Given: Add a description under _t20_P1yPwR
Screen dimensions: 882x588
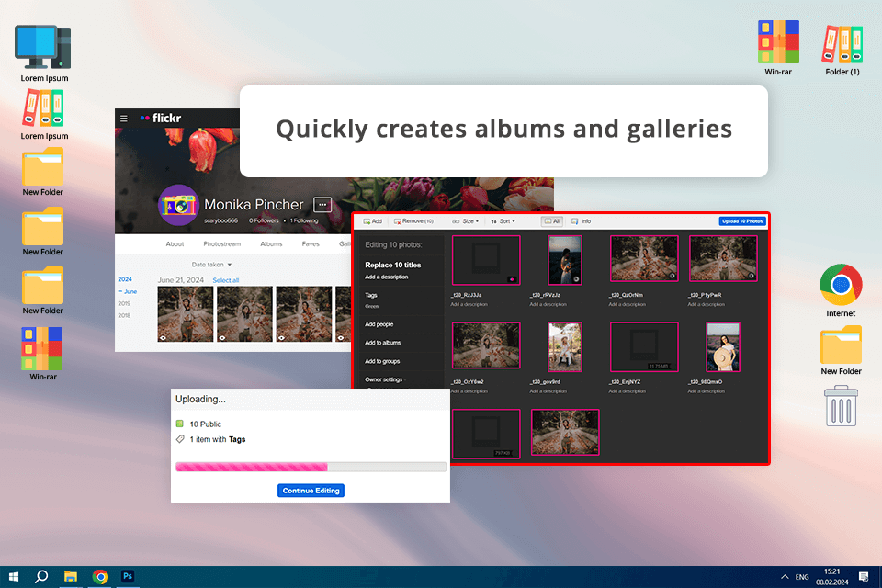Looking at the screenshot, I should point(706,304).
